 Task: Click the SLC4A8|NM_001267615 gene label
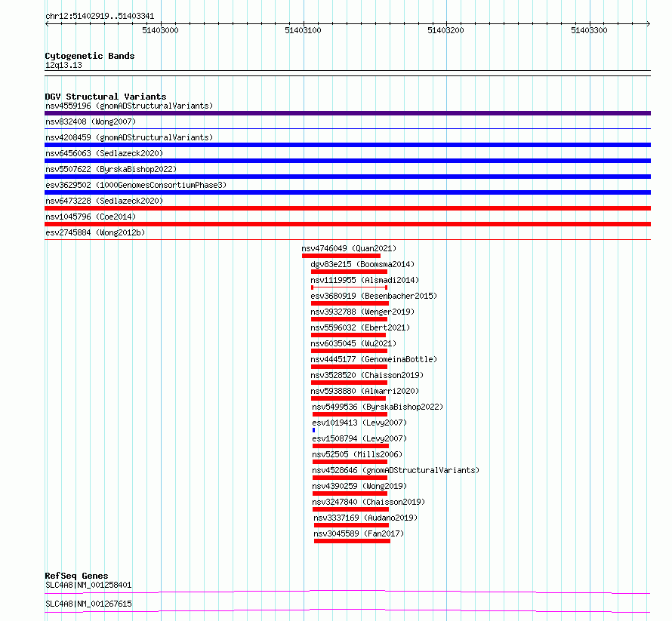pos(88,604)
